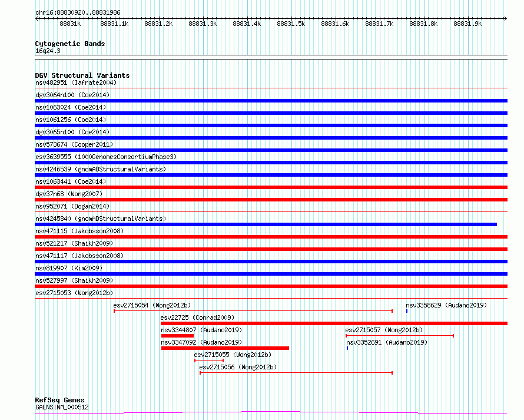Image resolution: width=524 pixels, height=420 pixels.
Task: Click the nsv1061256 (Coe2014) label
Action: click(71, 120)
